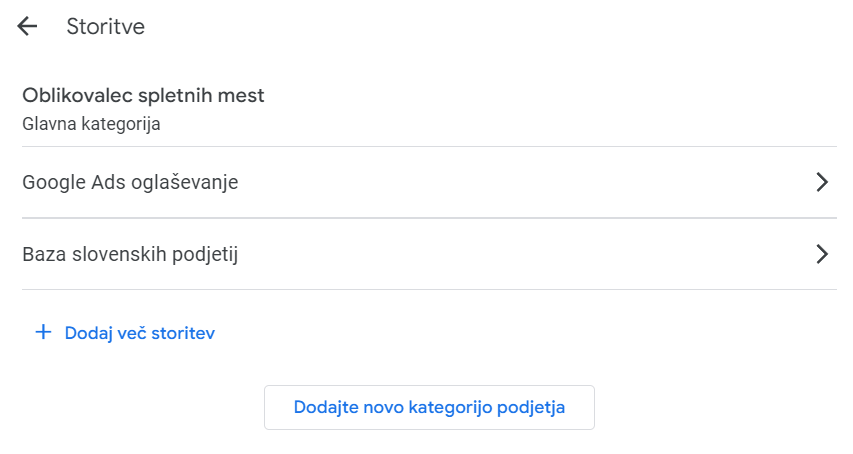Choose the main category Oblikovalec spletnih mest
Viewport: 853px width, 454px height.
point(143,97)
